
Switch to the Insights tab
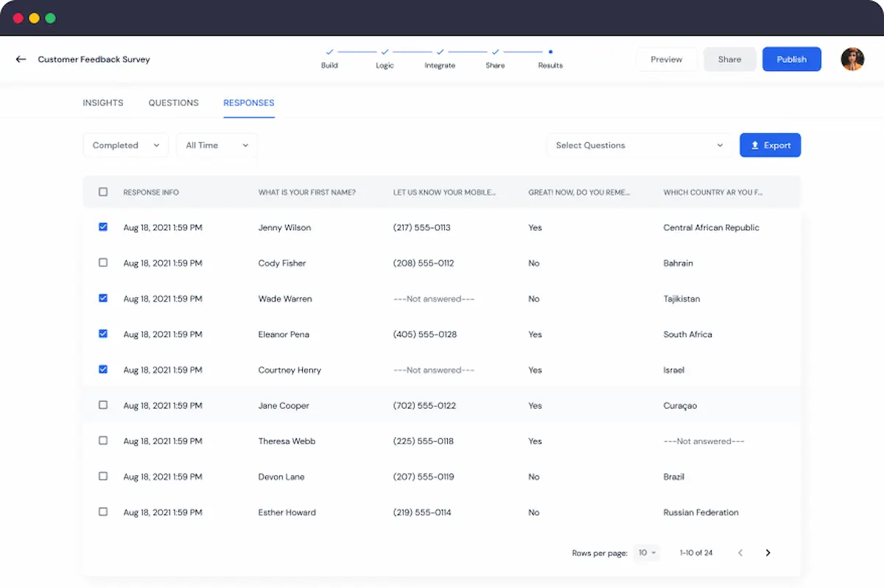(103, 103)
